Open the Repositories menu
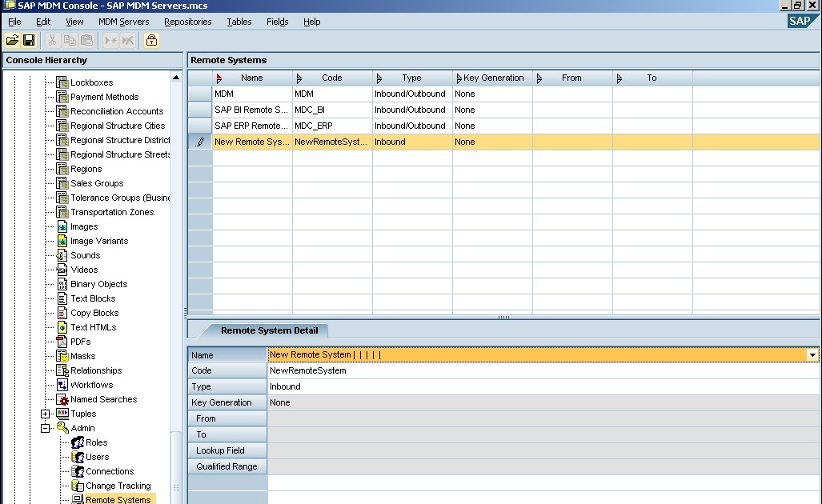The width and height of the screenshot is (822, 504). [x=186, y=22]
